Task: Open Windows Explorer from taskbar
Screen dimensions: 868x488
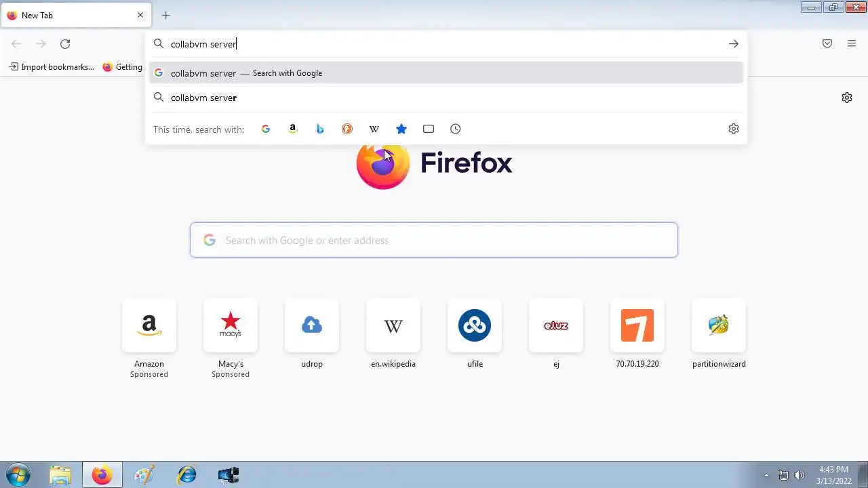Action: (60, 475)
